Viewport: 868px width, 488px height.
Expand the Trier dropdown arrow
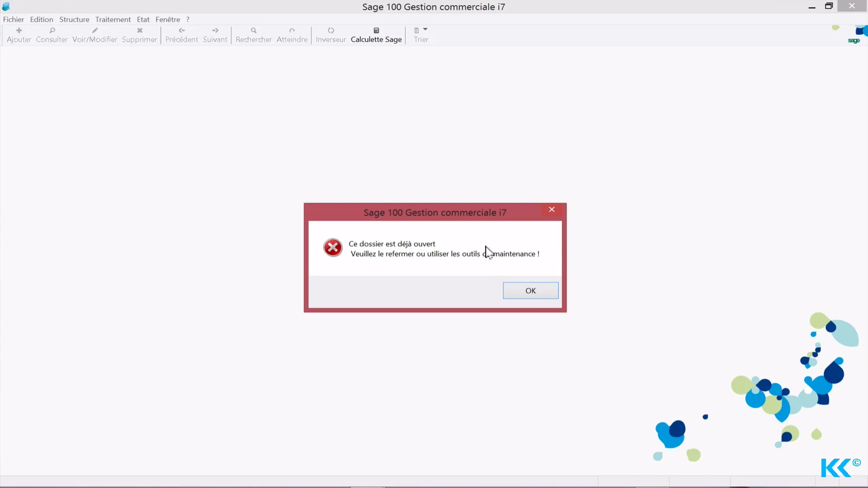pos(425,29)
